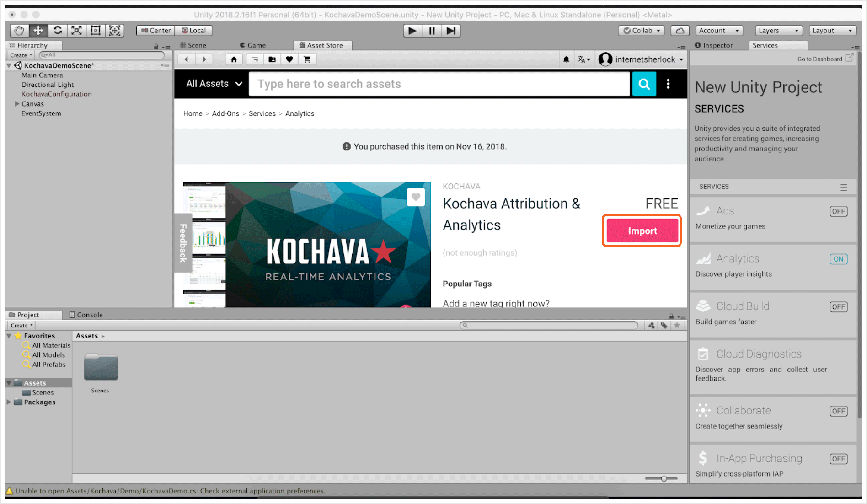Open the Layout dropdown

point(832,31)
